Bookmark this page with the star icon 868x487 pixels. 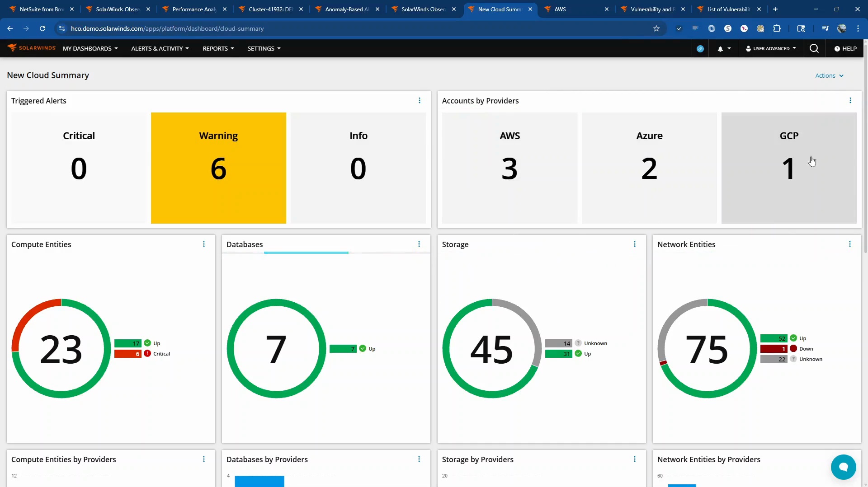[656, 28]
